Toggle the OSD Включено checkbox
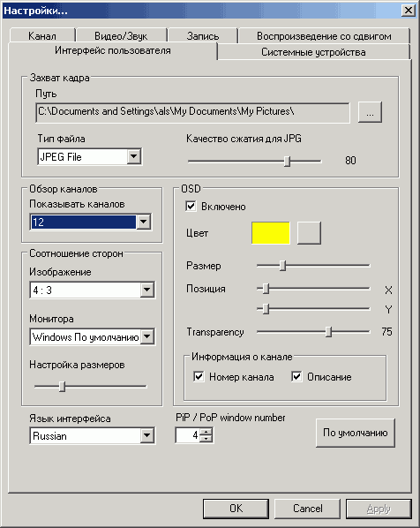 191,206
